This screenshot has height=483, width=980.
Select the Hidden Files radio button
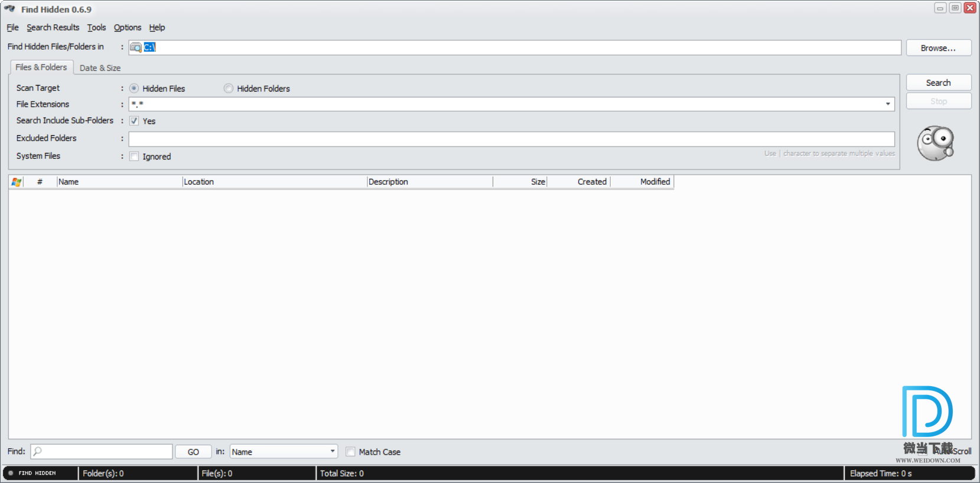point(134,89)
